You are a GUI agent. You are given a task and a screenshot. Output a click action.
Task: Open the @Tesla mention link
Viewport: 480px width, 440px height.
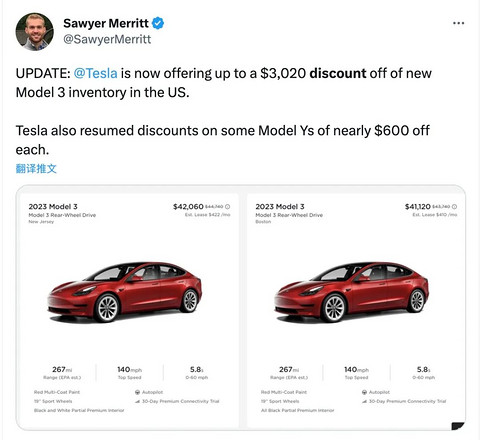[95, 73]
